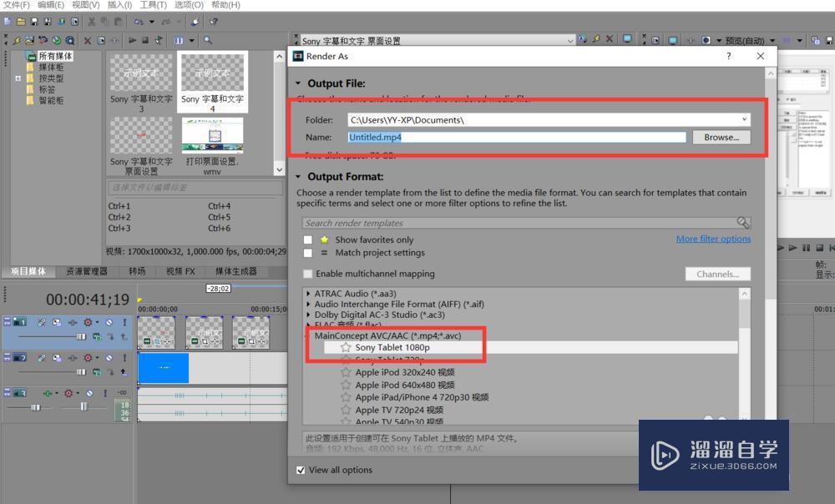Open the 文件(F) menu
This screenshot has width=835, height=504.
tap(17, 5)
